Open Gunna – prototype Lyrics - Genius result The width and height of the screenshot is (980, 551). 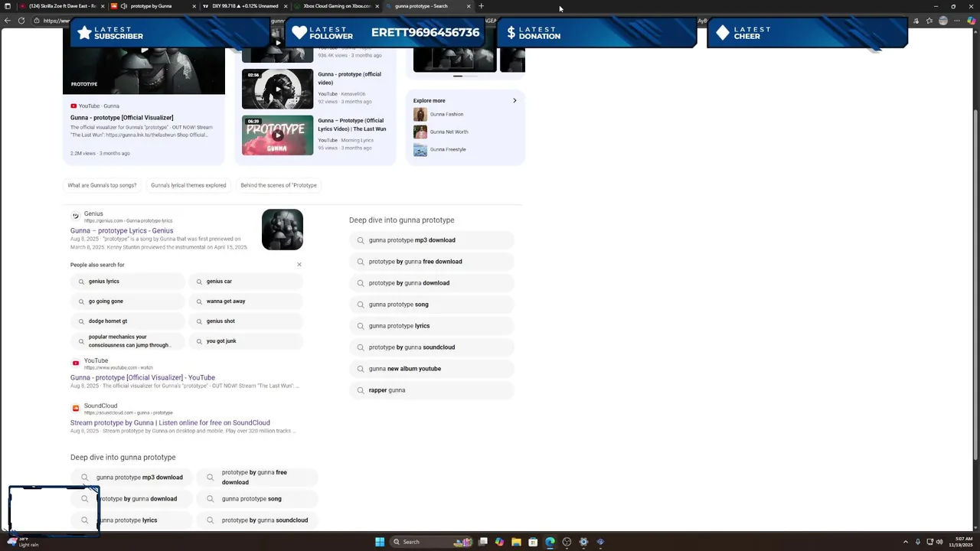(122, 230)
